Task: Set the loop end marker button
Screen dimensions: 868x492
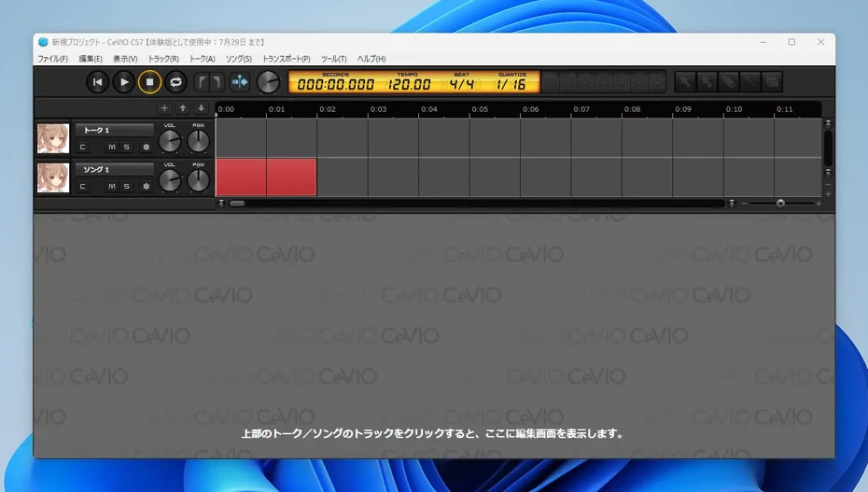Action: point(217,82)
